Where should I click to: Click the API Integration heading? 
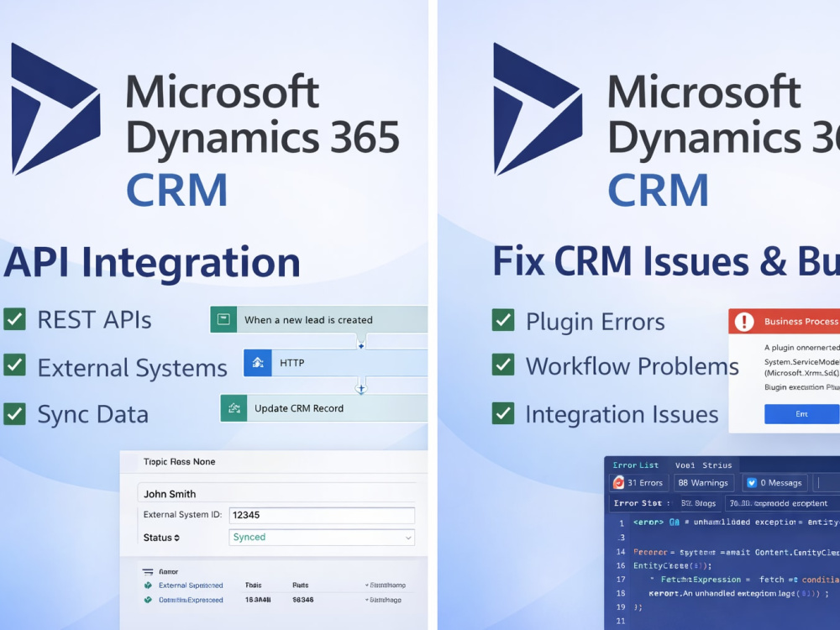pos(152,262)
